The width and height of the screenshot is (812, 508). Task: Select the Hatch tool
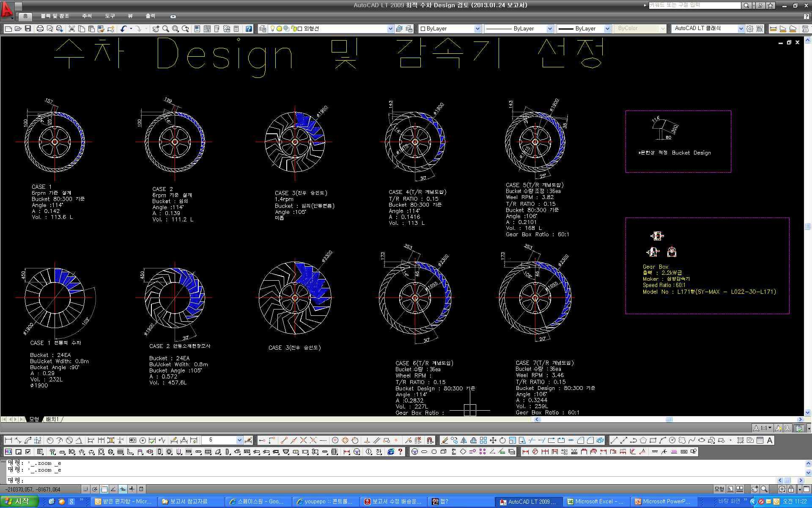click(x=741, y=440)
